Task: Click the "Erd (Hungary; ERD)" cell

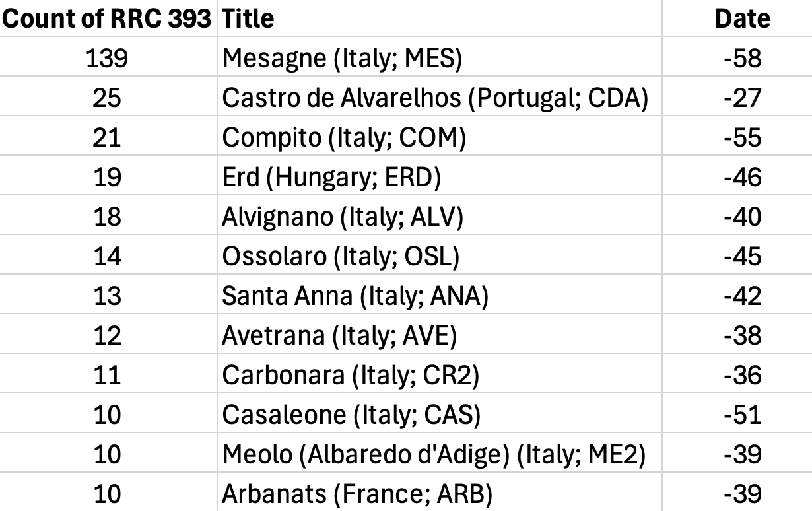Action: coord(331,178)
